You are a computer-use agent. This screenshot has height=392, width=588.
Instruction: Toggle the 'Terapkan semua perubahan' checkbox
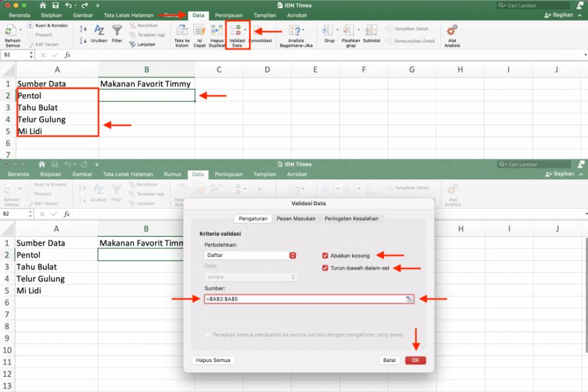pyautogui.click(x=208, y=334)
